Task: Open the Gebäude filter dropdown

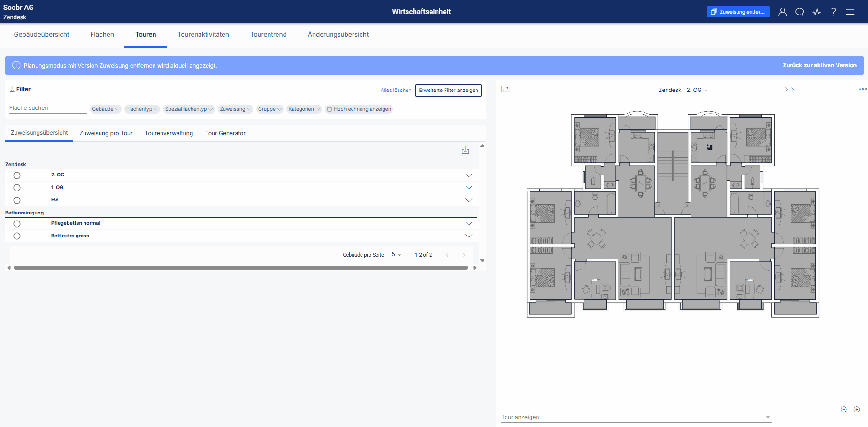Action: [x=106, y=109]
